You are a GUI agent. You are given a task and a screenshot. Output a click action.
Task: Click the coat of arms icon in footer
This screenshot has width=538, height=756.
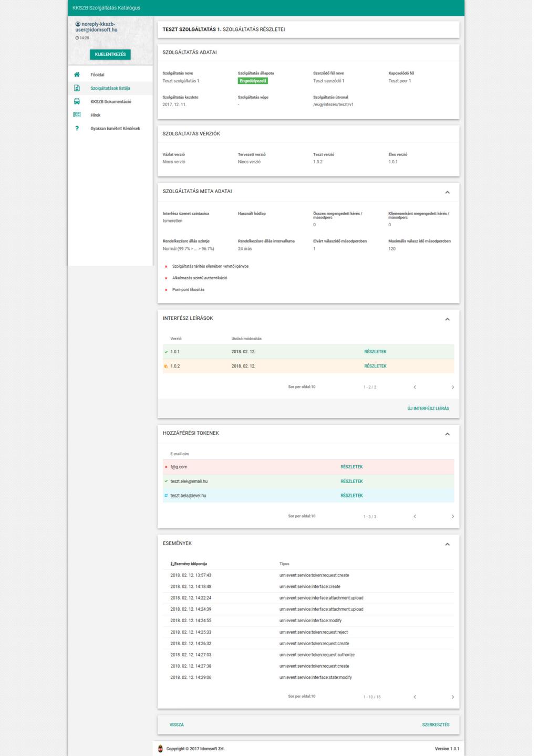point(161,749)
